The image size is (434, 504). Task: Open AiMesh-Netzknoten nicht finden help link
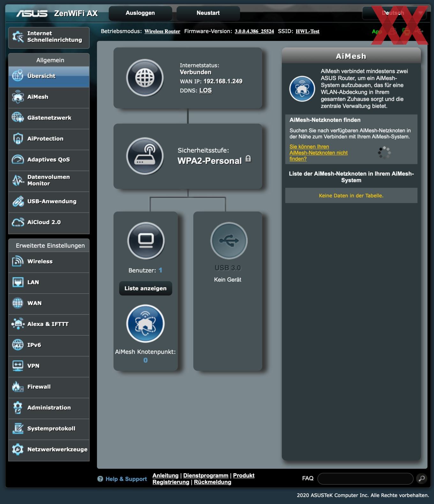(x=318, y=153)
